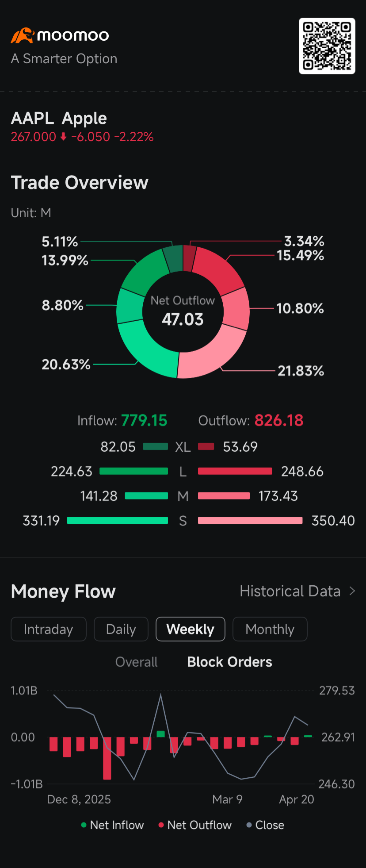The image size is (366, 868).
Task: Select the Weekly period button
Action: (191, 629)
